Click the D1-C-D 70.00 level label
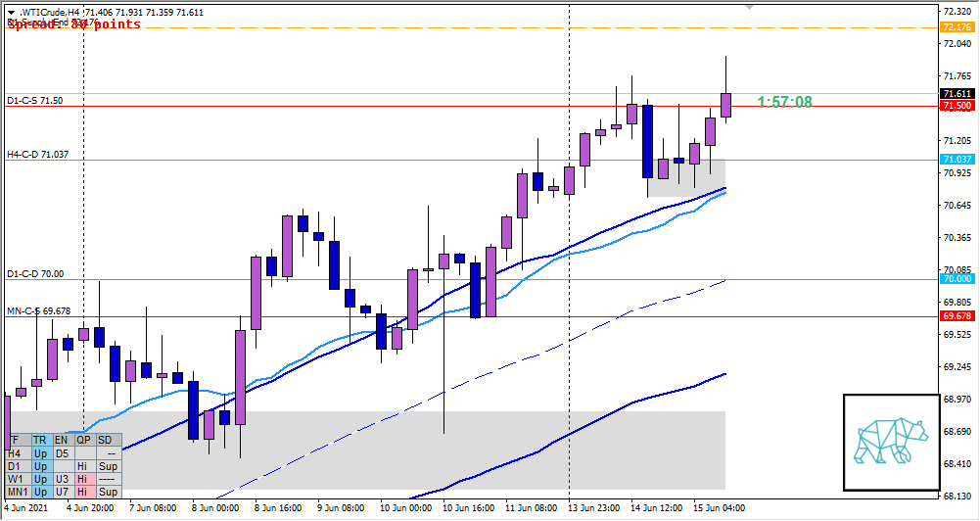The height and width of the screenshot is (521, 980). point(35,274)
